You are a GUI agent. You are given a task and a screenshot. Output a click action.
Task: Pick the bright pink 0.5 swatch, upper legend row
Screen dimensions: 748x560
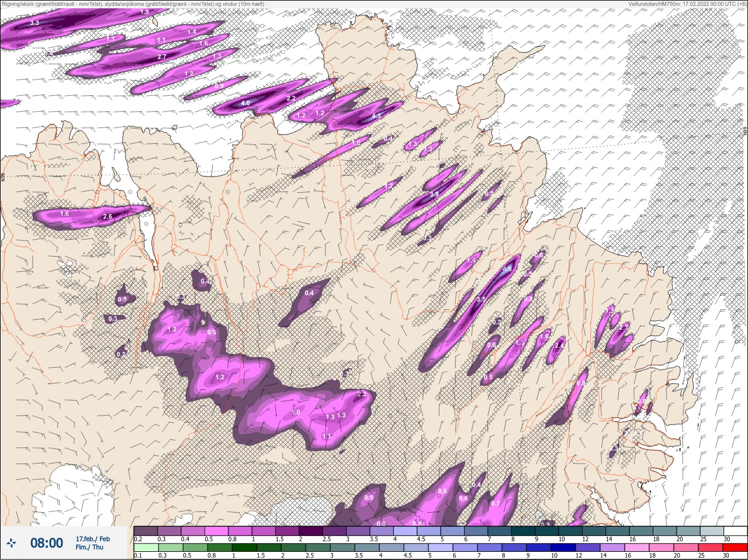[217, 531]
